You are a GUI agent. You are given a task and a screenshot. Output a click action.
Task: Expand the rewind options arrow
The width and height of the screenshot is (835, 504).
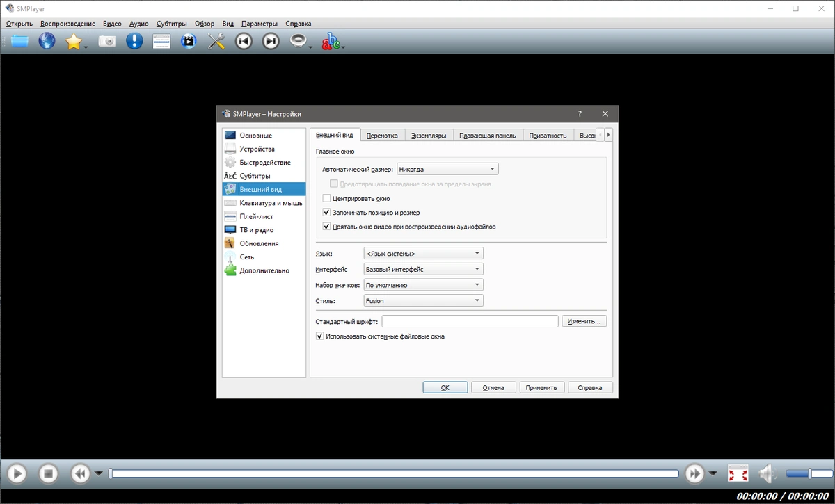pyautogui.click(x=99, y=474)
